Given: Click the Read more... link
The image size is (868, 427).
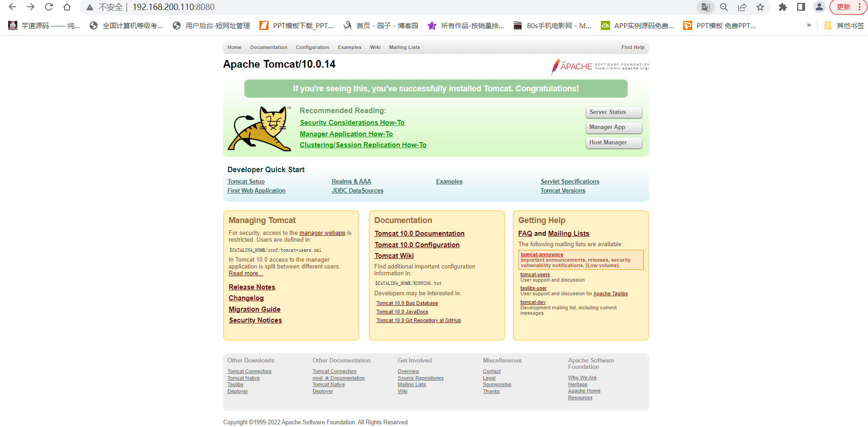Looking at the screenshot, I should tap(246, 273).
